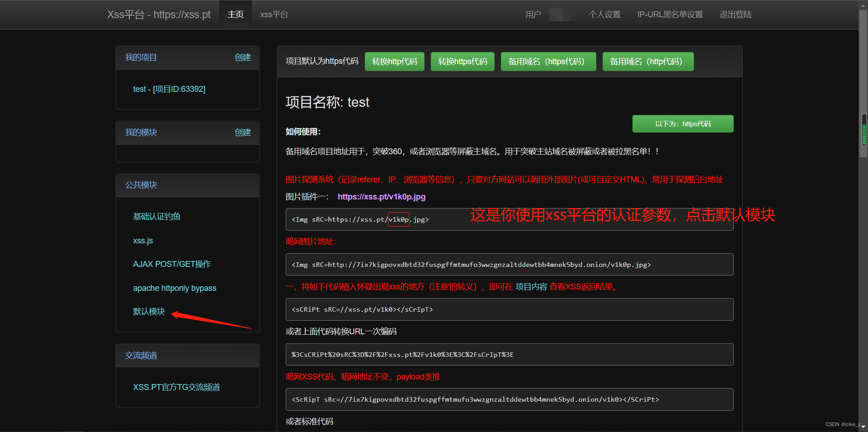Open project test - [项目ID:63392]

point(169,89)
